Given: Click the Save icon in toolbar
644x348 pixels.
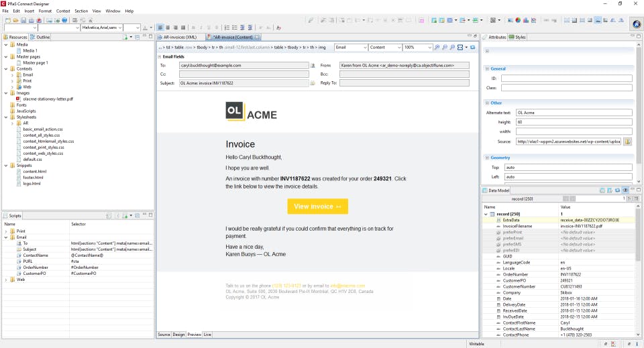Looking at the screenshot, I should (23, 20).
